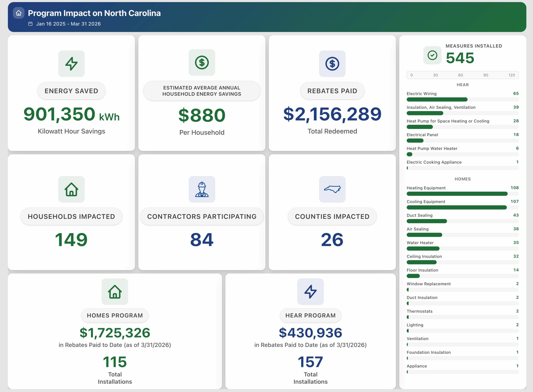Click the 545 measures installed count
The height and width of the screenshot is (392, 533).
pos(460,58)
